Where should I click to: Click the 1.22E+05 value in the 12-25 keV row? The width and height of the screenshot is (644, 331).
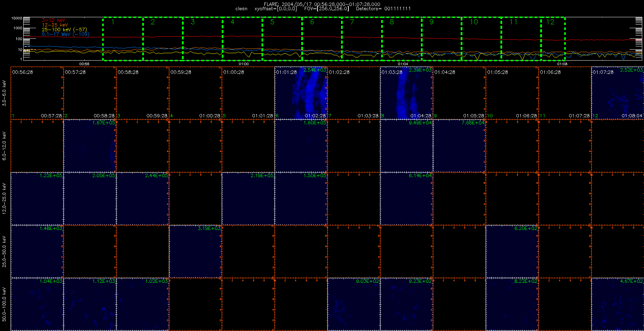tap(51, 176)
